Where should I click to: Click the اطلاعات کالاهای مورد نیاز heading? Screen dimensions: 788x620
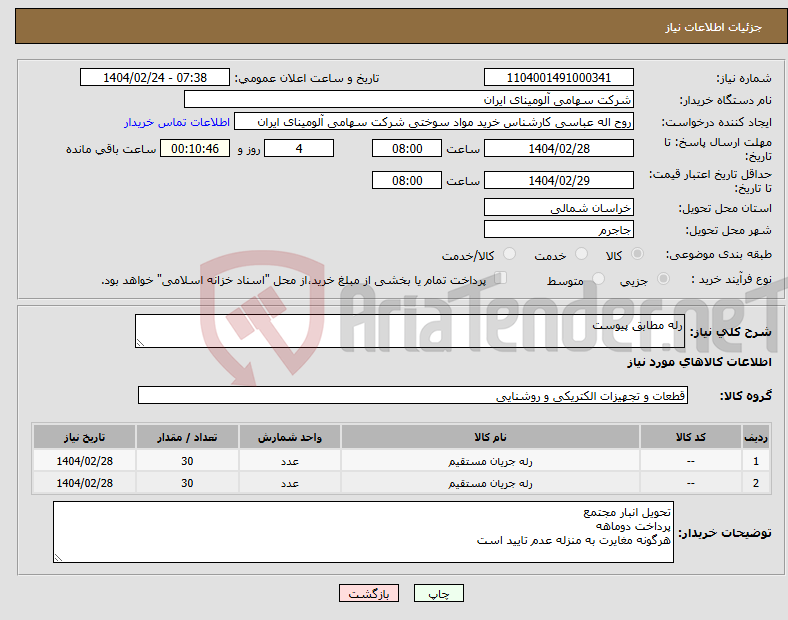(x=699, y=362)
